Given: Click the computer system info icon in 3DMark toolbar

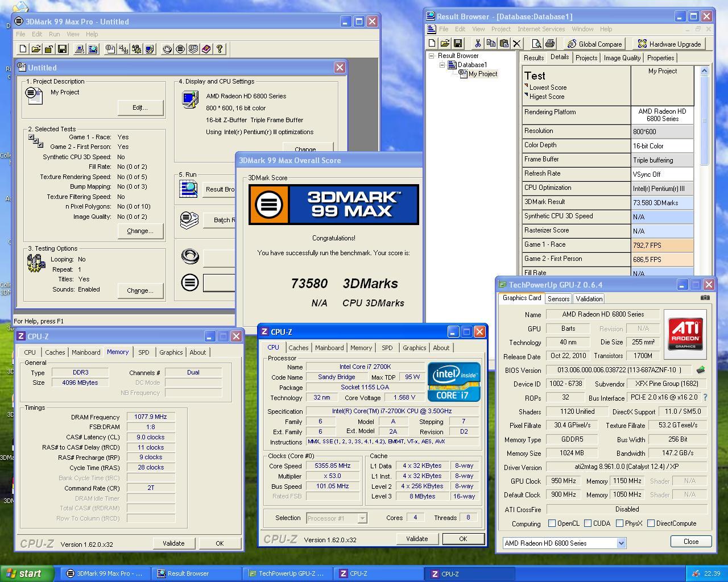Looking at the screenshot, I should pyautogui.click(x=80, y=49).
